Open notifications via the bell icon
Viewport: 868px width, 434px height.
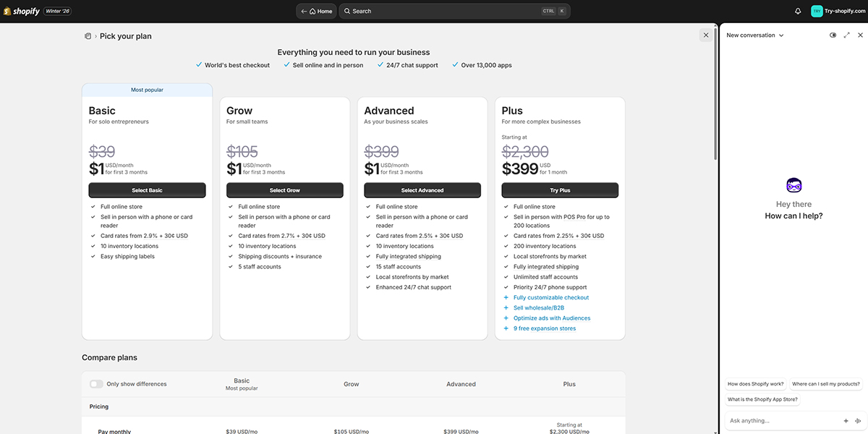[x=797, y=11]
